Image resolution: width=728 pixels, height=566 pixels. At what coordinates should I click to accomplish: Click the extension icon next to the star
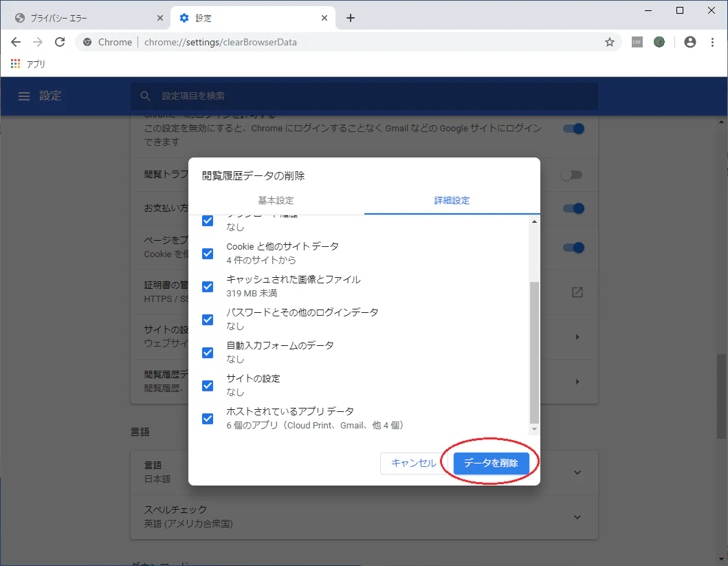[x=637, y=42]
